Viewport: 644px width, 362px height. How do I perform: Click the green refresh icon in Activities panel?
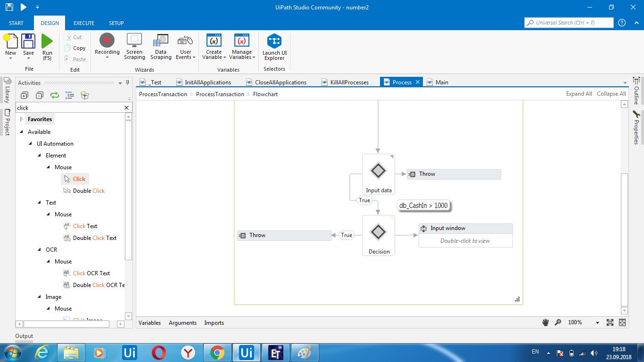click(55, 95)
